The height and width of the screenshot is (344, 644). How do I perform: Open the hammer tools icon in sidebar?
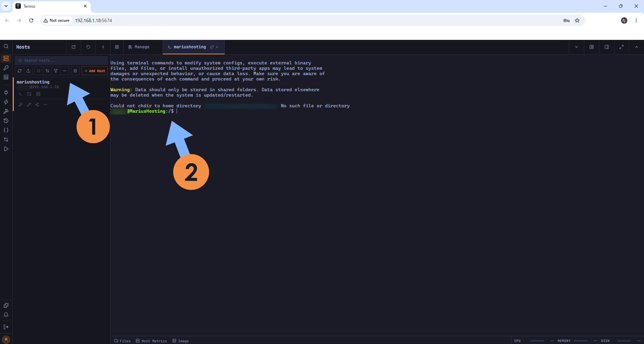(x=6, y=111)
